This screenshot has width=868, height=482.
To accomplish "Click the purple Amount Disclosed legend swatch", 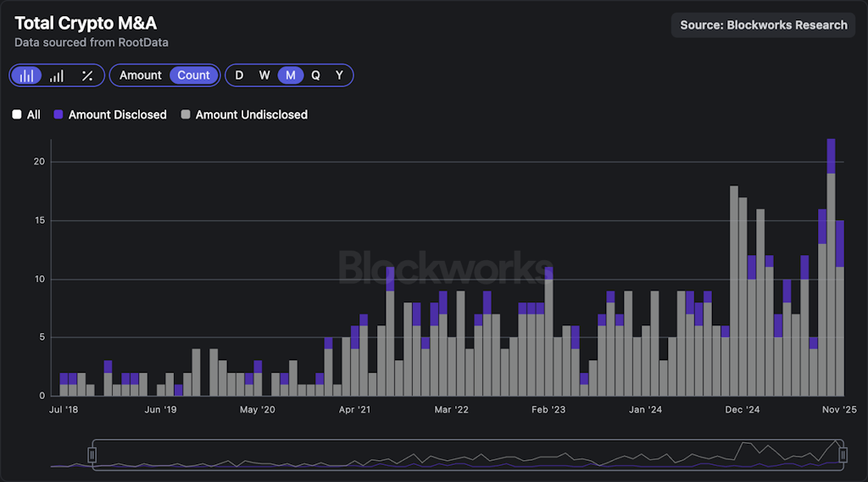I will [58, 114].
